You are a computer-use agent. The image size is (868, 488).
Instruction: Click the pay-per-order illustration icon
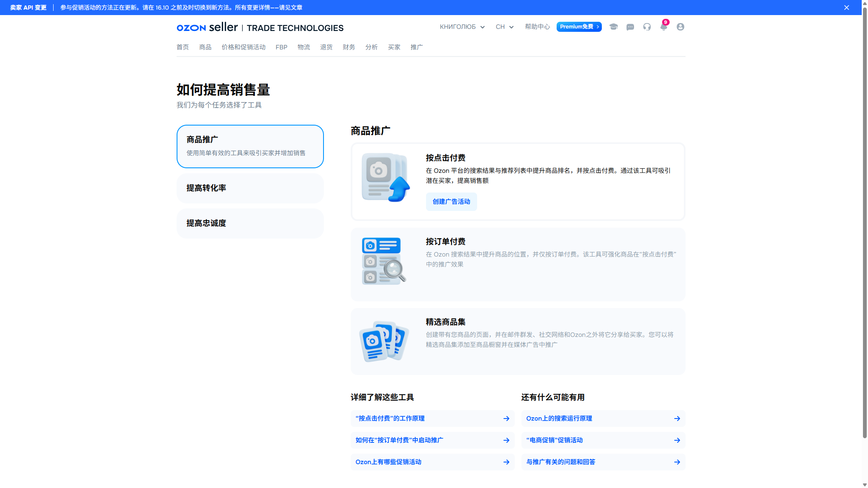tap(384, 261)
